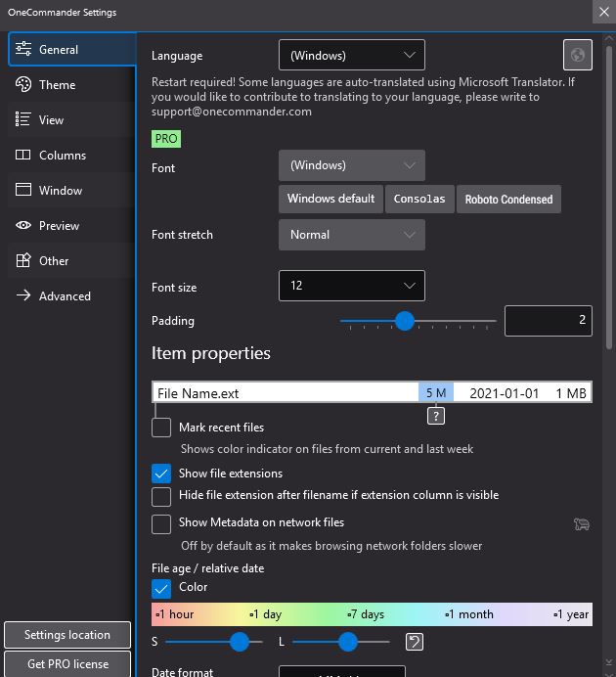Click the Item properties heading

tap(211, 353)
